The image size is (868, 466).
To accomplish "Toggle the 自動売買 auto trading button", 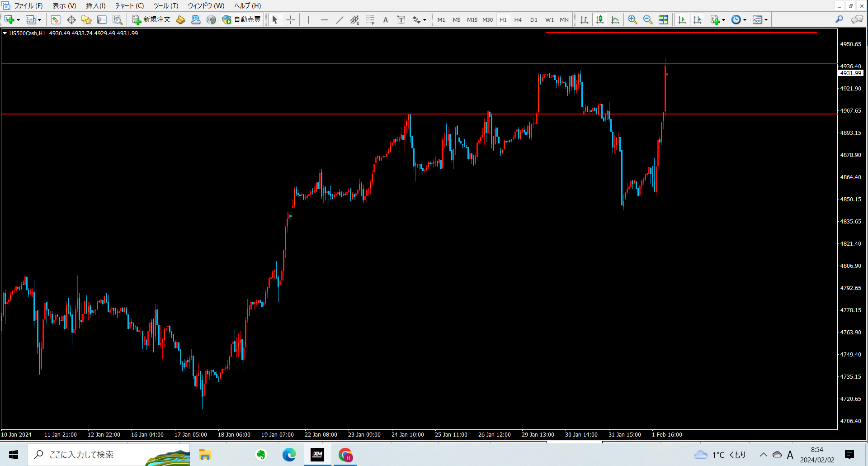I will click(x=242, y=19).
